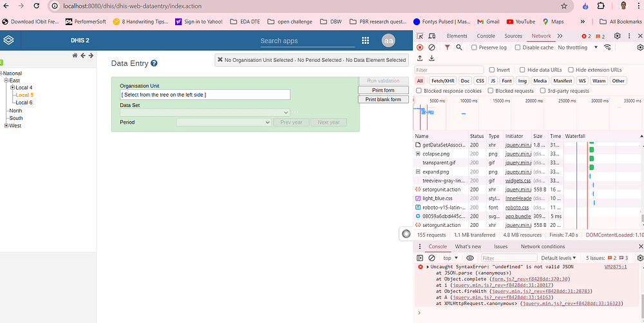Toggle the device toolbar icon
Image resolution: width=644 pixels, height=323 pixels.
pos(431,36)
